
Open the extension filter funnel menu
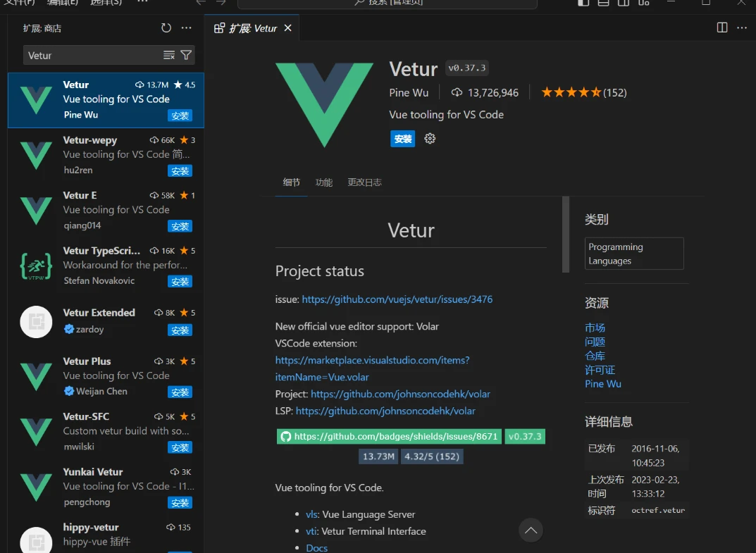pyautogui.click(x=186, y=55)
